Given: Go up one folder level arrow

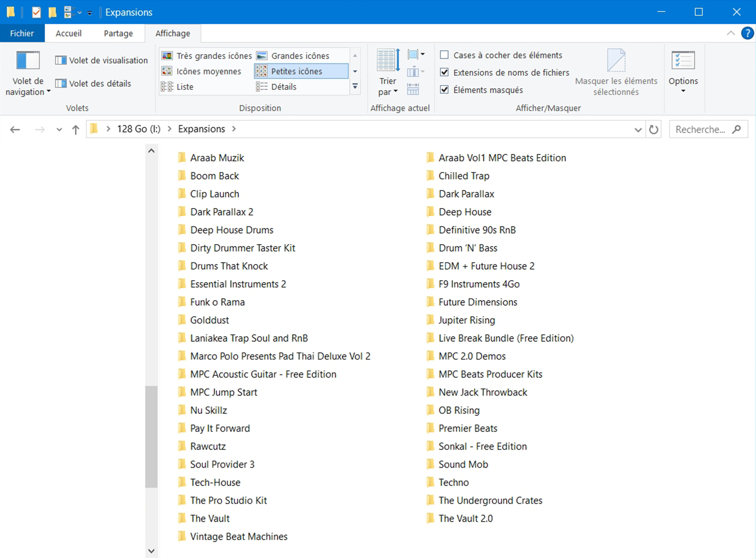Looking at the screenshot, I should click(x=75, y=129).
